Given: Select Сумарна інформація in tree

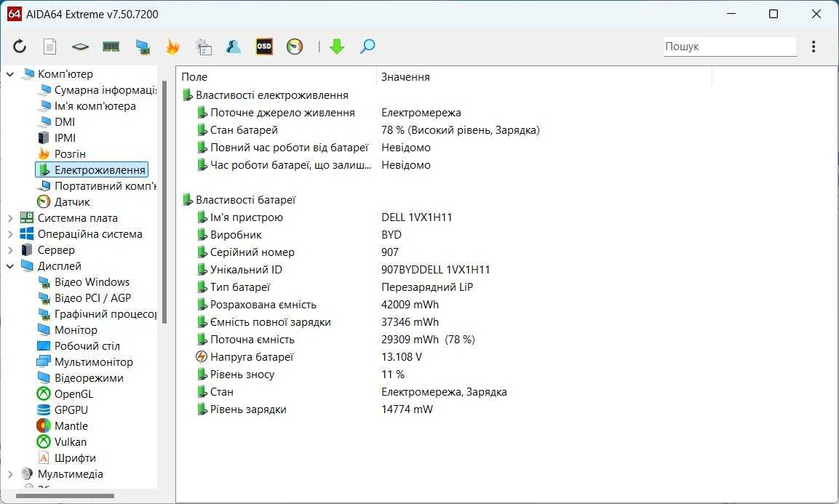Looking at the screenshot, I should (x=98, y=90).
